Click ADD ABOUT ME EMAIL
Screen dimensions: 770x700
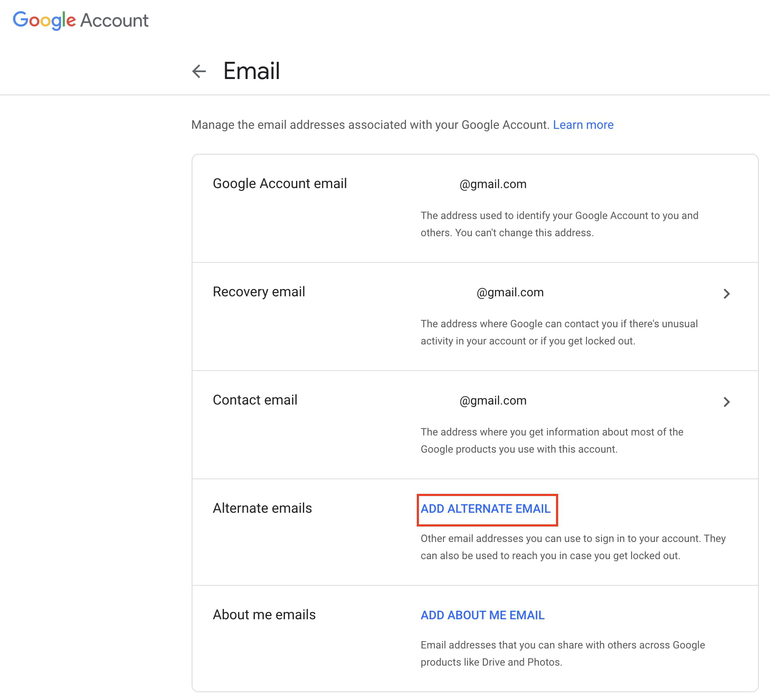pos(483,615)
